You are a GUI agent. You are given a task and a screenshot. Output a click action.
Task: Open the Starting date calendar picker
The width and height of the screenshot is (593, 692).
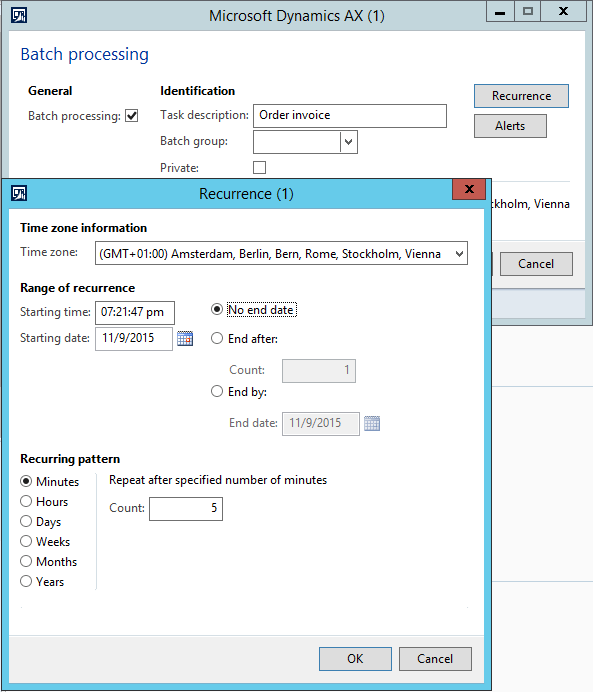[185, 338]
